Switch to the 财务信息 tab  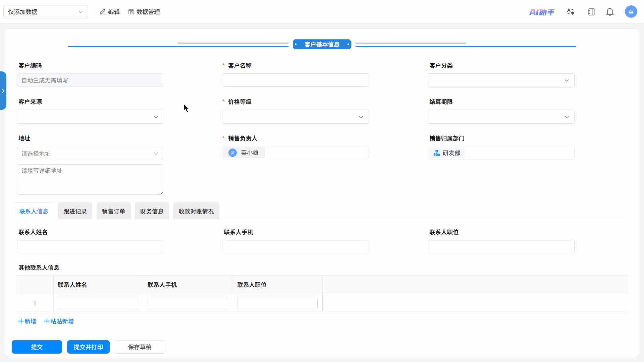[152, 211]
